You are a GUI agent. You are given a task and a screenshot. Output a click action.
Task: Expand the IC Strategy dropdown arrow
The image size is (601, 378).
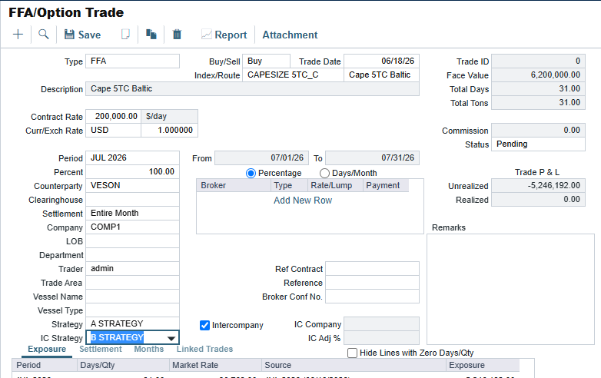(x=171, y=338)
